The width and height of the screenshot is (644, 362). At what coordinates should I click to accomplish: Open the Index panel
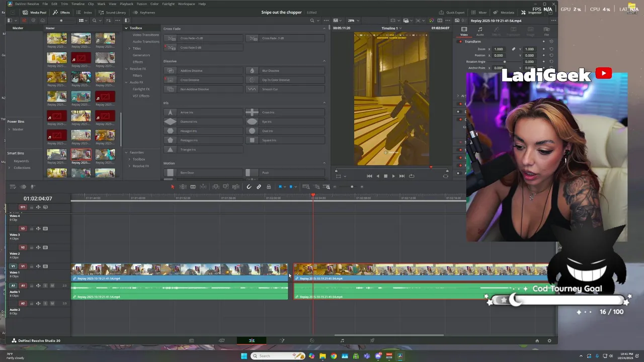(x=85, y=12)
